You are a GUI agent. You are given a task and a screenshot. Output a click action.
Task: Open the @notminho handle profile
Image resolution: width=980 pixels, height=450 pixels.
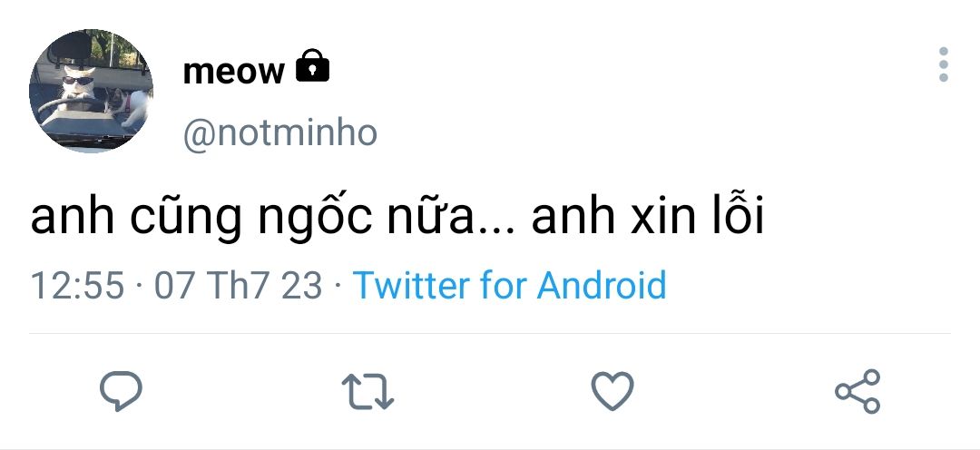tap(279, 133)
